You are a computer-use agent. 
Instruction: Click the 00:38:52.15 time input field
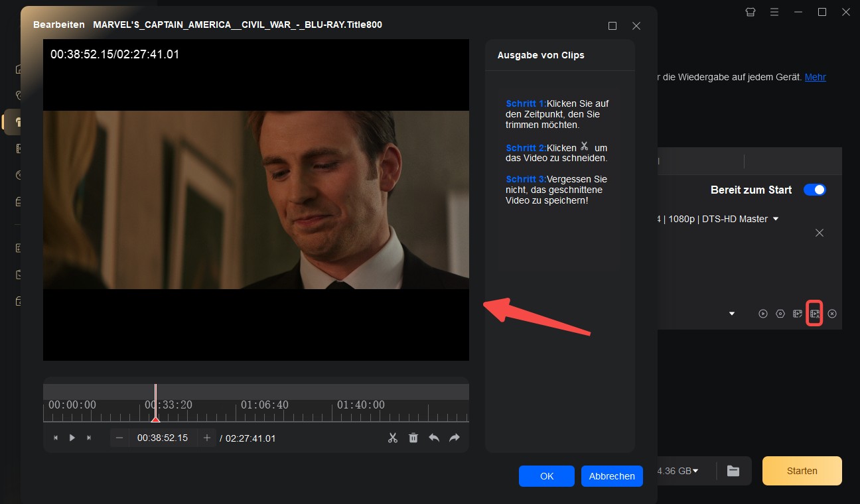pos(163,438)
